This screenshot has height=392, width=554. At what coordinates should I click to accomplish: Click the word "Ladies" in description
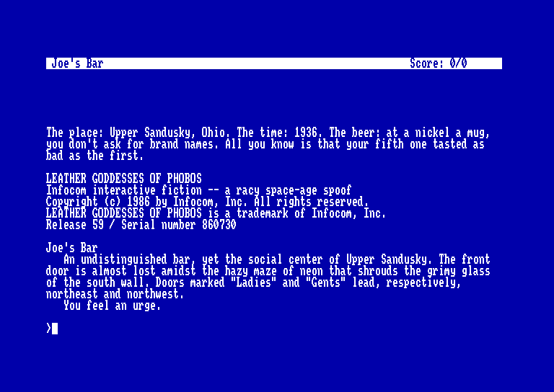pyautogui.click(x=254, y=282)
